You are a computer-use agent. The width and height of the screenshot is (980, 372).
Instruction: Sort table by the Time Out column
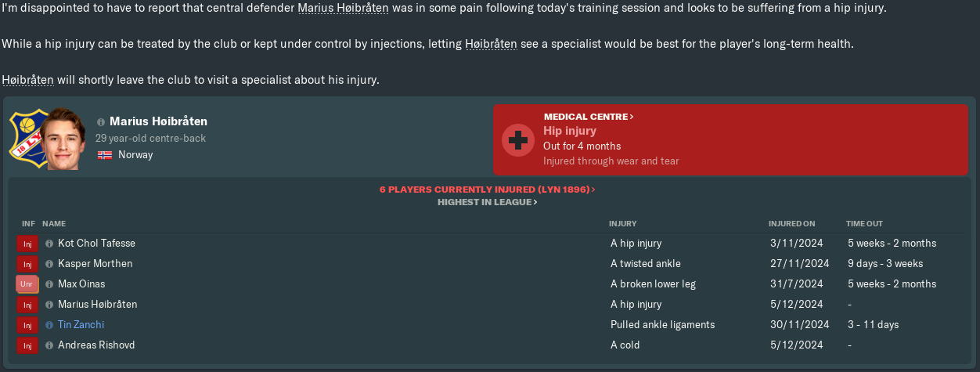pyautogui.click(x=864, y=224)
